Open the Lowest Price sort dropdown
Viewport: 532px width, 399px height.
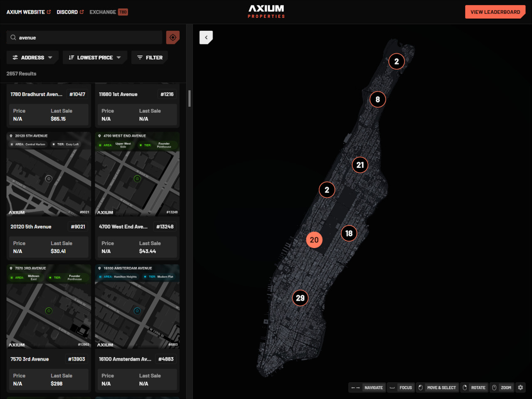tap(95, 58)
